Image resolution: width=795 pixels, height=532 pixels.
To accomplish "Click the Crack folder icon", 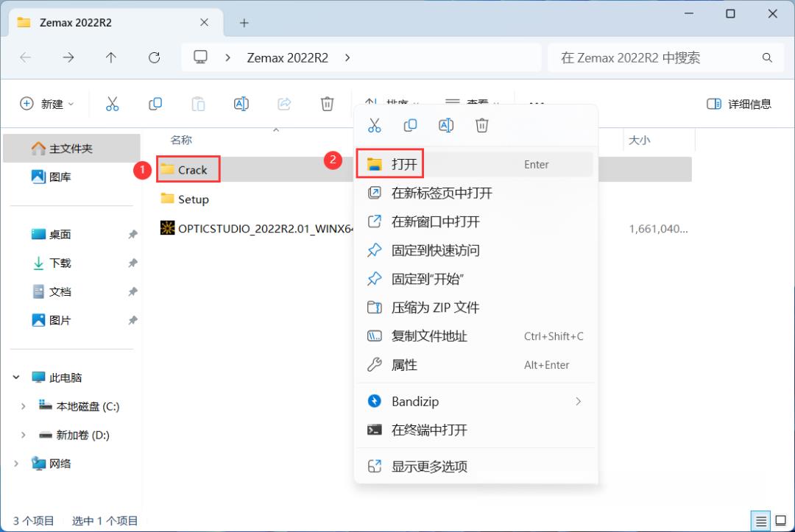I will (x=167, y=169).
